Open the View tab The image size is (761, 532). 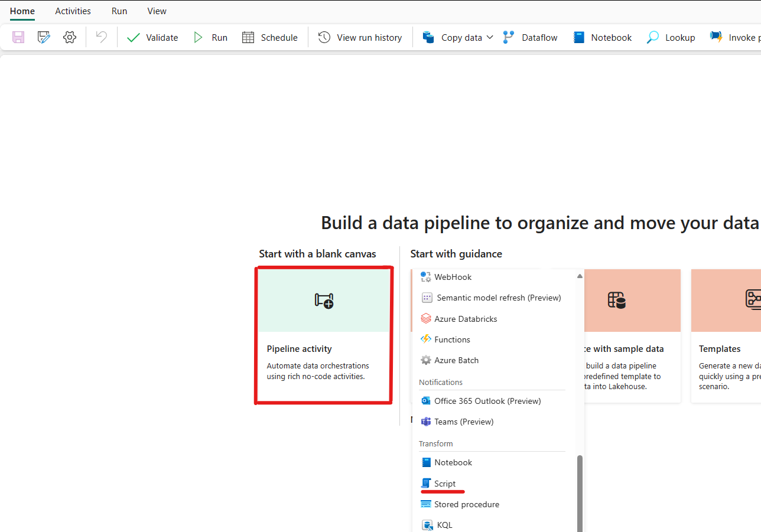(157, 11)
